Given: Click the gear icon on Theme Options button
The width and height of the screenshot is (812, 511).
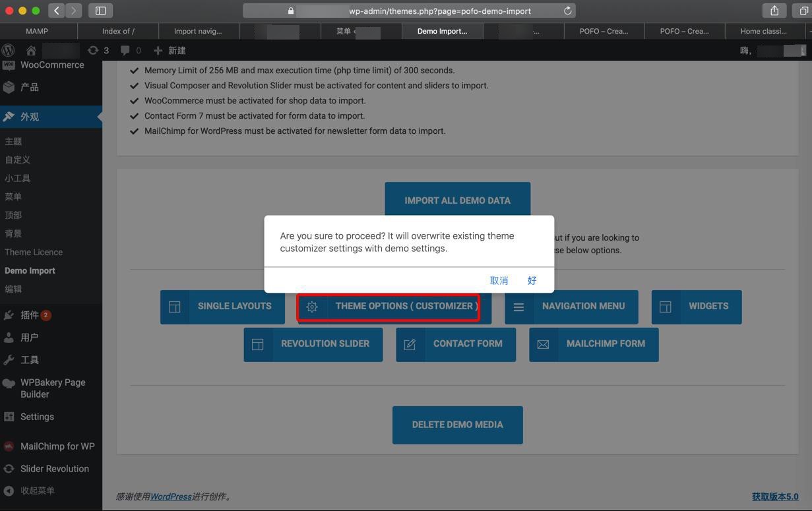Looking at the screenshot, I should pyautogui.click(x=312, y=307).
